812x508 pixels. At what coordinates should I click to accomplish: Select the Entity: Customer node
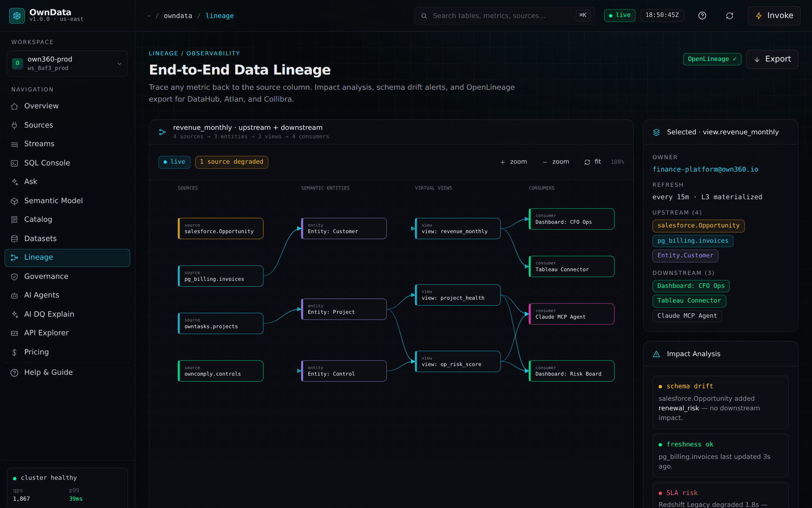click(344, 229)
